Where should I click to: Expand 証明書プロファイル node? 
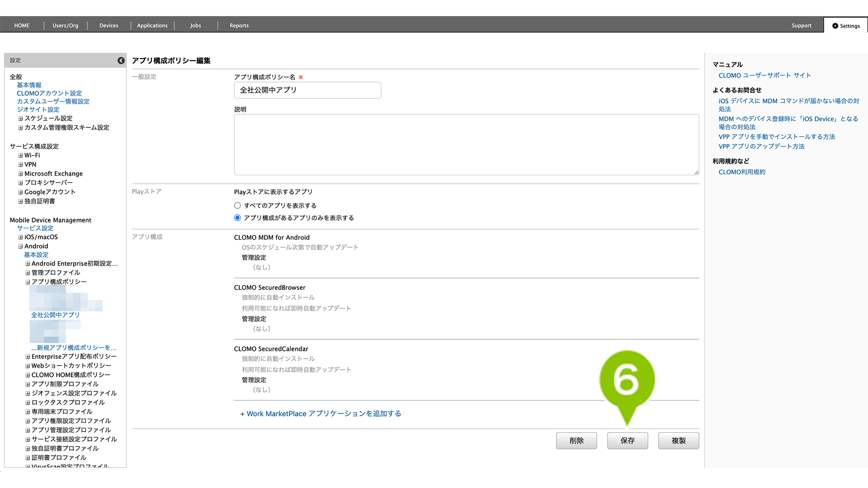coord(28,458)
